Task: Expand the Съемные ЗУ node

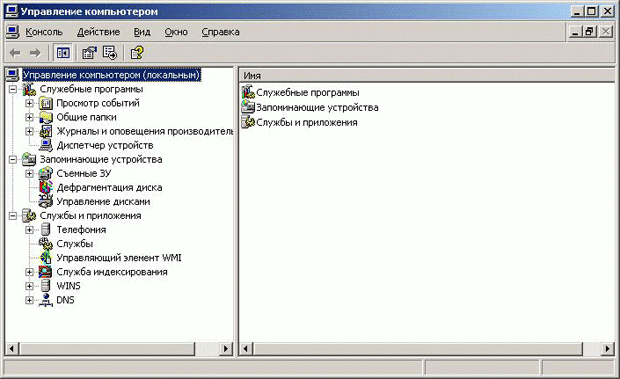Action: pyautogui.click(x=29, y=173)
